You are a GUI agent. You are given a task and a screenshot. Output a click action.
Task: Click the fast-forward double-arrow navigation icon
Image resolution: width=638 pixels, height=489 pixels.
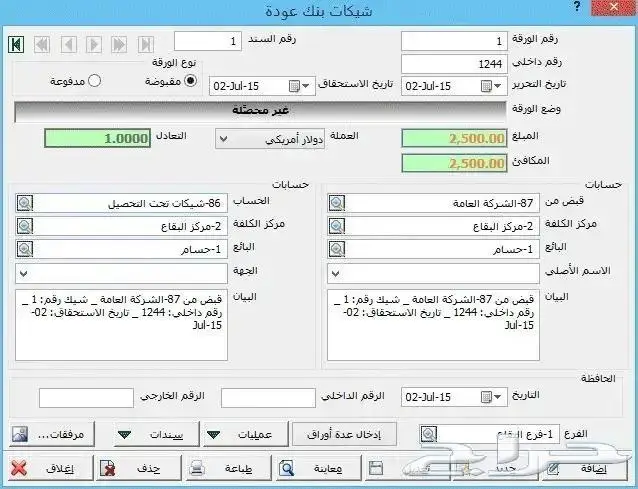pyautogui.click(x=119, y=44)
